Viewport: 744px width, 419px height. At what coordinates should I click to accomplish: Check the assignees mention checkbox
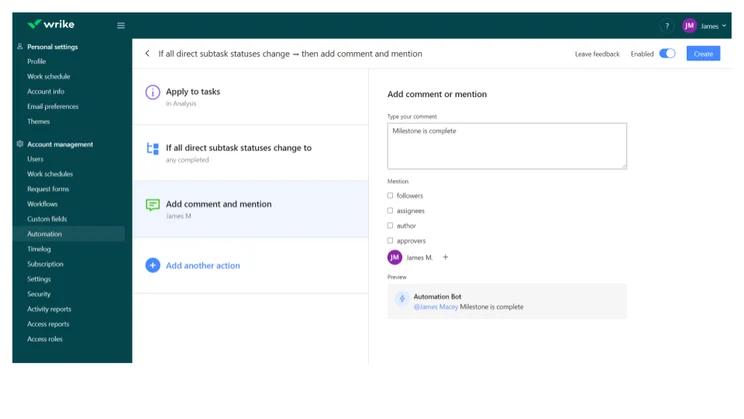click(x=390, y=211)
